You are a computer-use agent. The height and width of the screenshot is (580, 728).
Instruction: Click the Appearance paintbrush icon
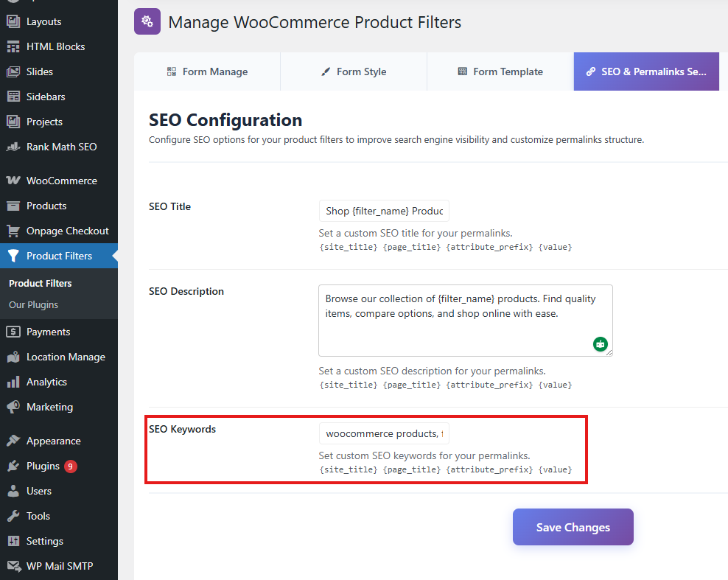point(13,441)
